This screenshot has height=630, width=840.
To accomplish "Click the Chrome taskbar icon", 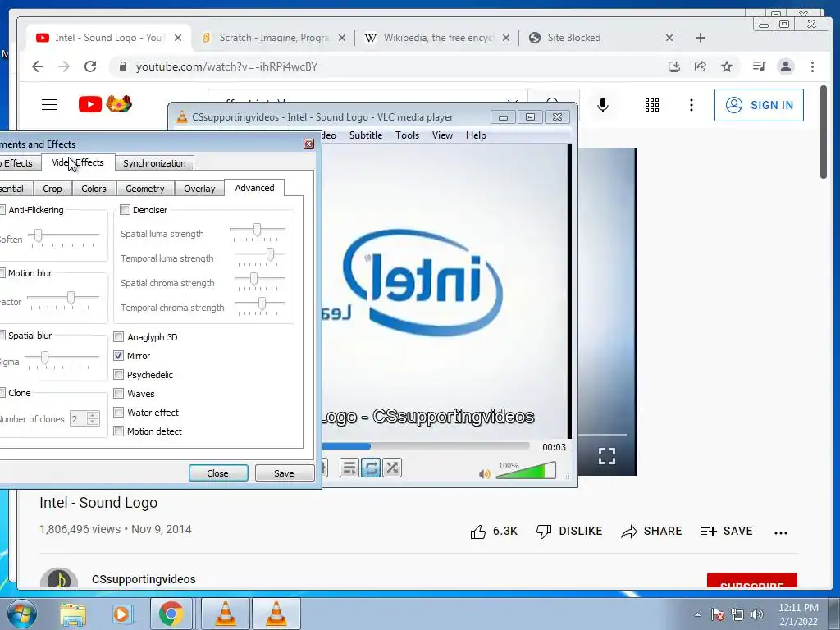I will 171,614.
